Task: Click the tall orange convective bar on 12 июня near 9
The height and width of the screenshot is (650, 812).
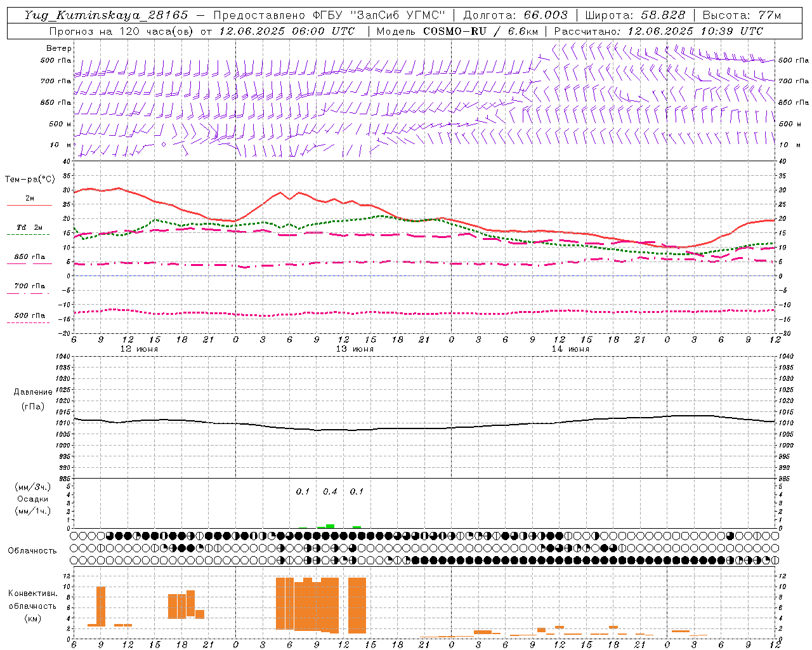Action: click(x=101, y=606)
